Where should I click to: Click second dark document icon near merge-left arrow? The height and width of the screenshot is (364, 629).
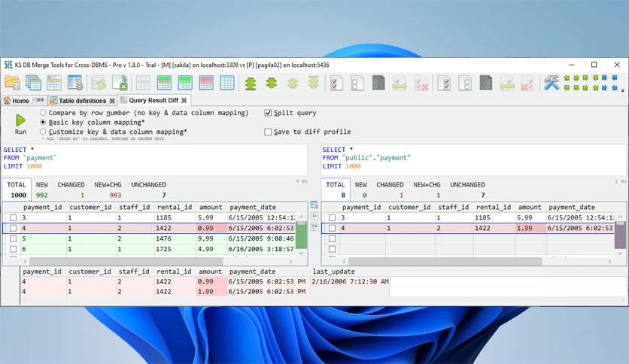[x=486, y=83]
